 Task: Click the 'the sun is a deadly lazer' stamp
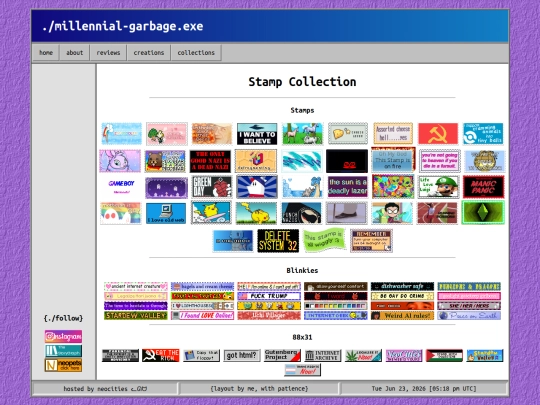point(347,187)
